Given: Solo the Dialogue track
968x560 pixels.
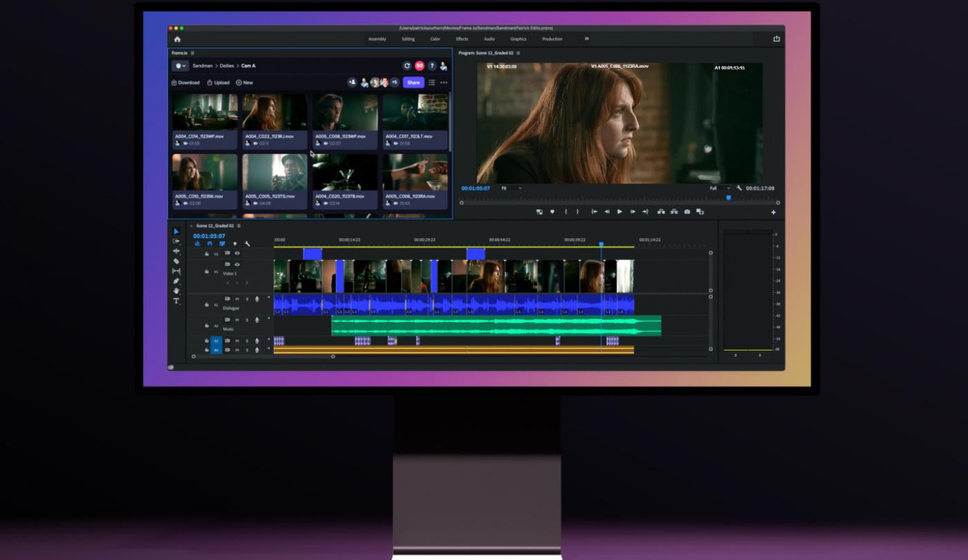Looking at the screenshot, I should 247,299.
